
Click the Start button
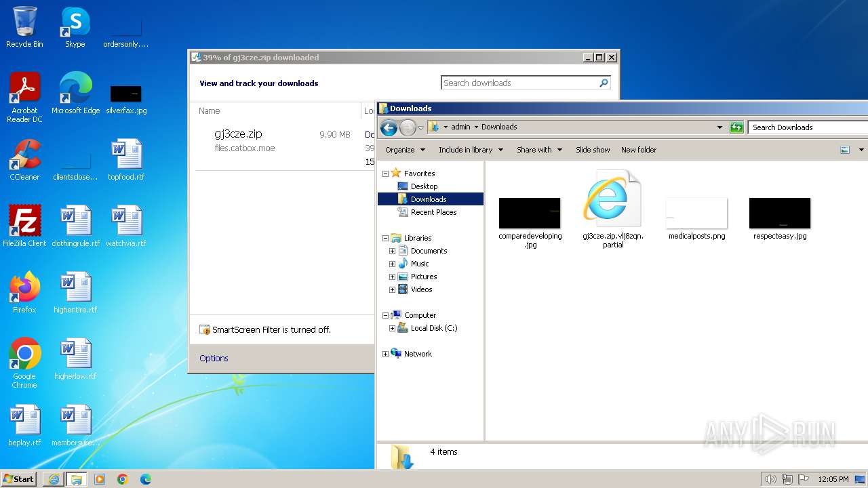19,479
